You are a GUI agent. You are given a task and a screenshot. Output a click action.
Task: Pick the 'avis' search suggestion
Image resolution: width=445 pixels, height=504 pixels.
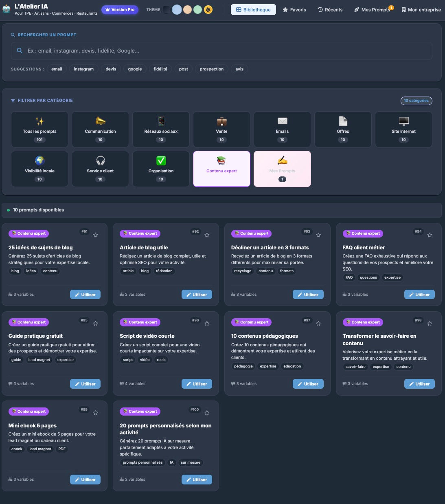pos(239,69)
